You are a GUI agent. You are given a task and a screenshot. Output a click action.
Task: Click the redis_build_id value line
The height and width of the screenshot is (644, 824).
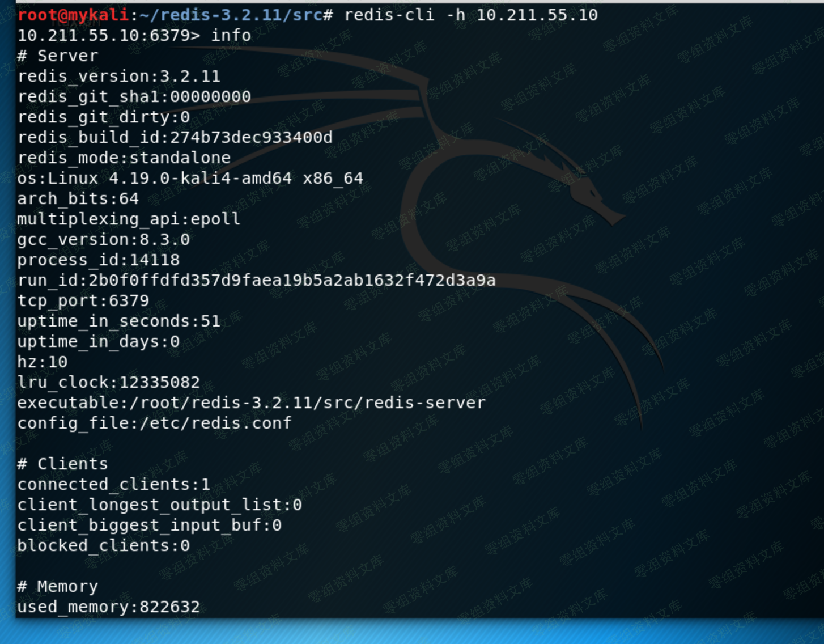tap(175, 137)
